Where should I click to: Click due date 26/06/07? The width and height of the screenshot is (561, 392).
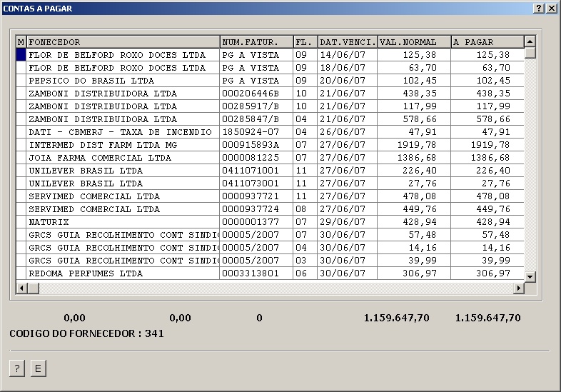tap(343, 132)
